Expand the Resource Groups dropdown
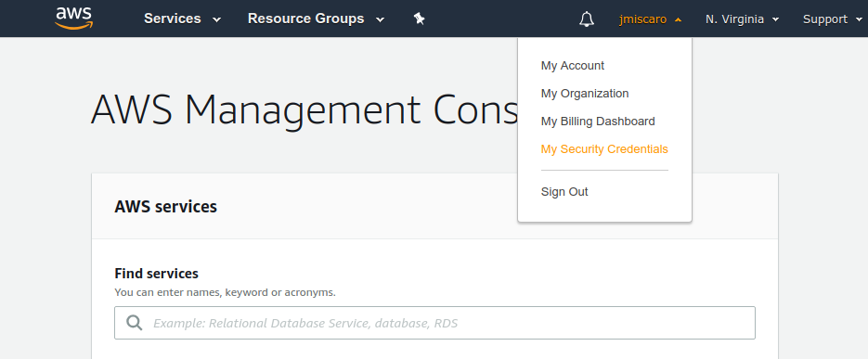 [x=316, y=19]
